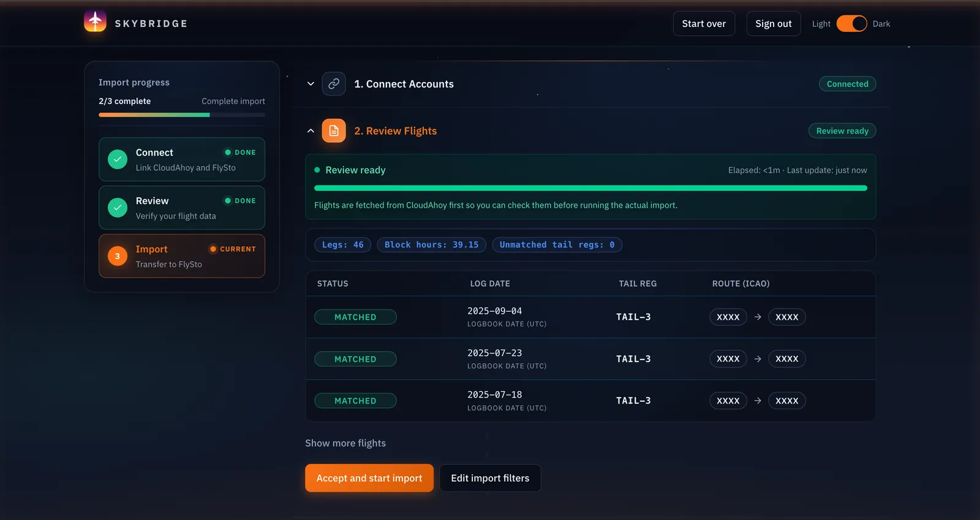Click the 'Unmatched tail regs: 0' chip
The height and width of the screenshot is (520, 980).
[557, 245]
